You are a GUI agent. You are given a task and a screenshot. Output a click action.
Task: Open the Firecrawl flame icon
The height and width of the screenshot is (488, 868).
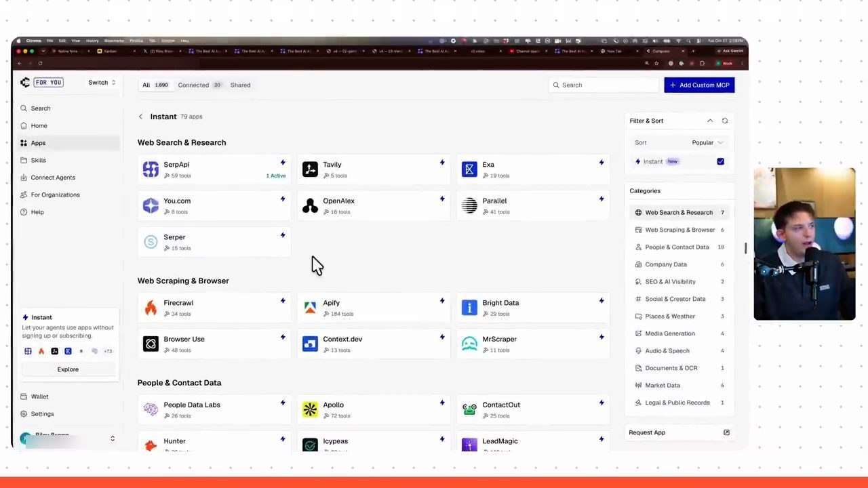151,308
